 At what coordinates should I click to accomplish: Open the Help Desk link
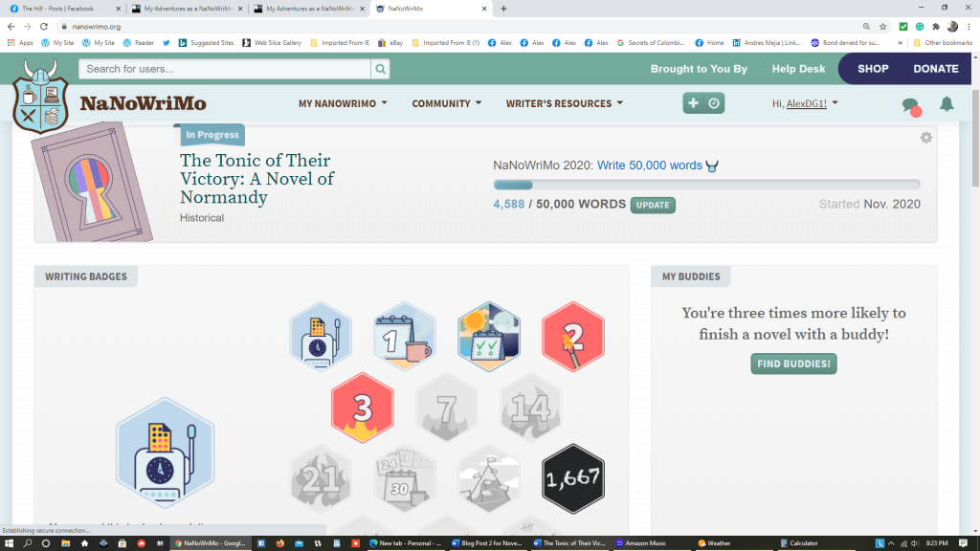[x=798, y=69]
